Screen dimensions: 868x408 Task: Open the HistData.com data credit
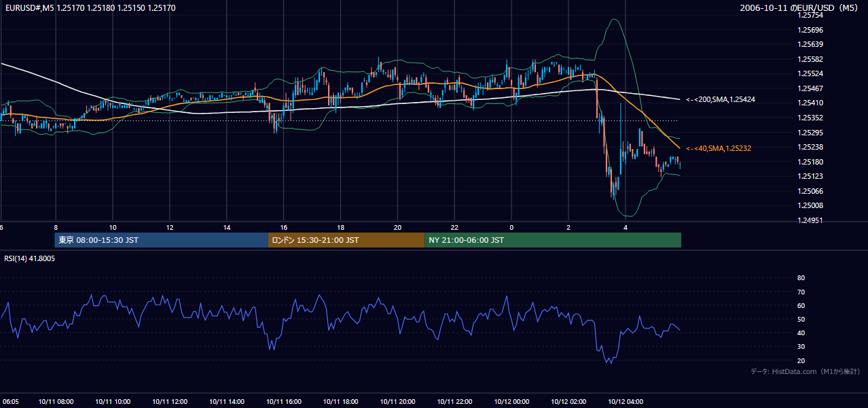(806, 371)
